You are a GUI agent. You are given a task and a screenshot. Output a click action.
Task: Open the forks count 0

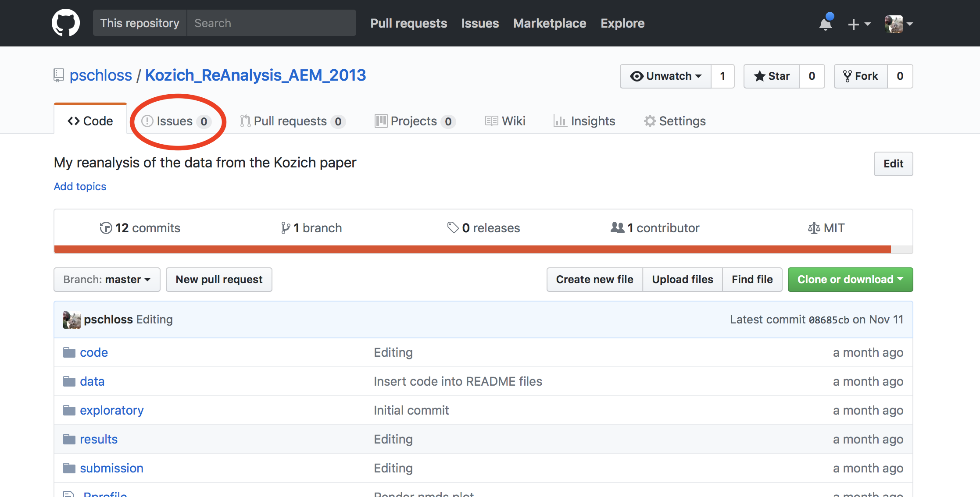coord(900,76)
